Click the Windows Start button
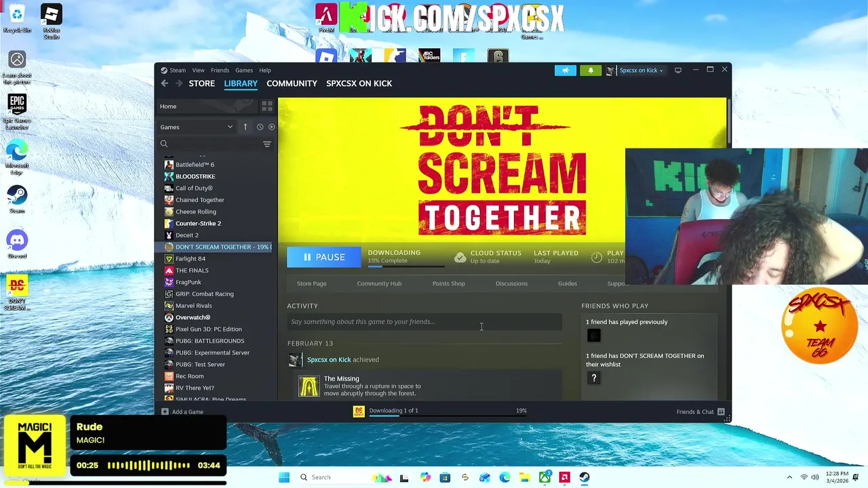The image size is (868, 488). point(284,477)
